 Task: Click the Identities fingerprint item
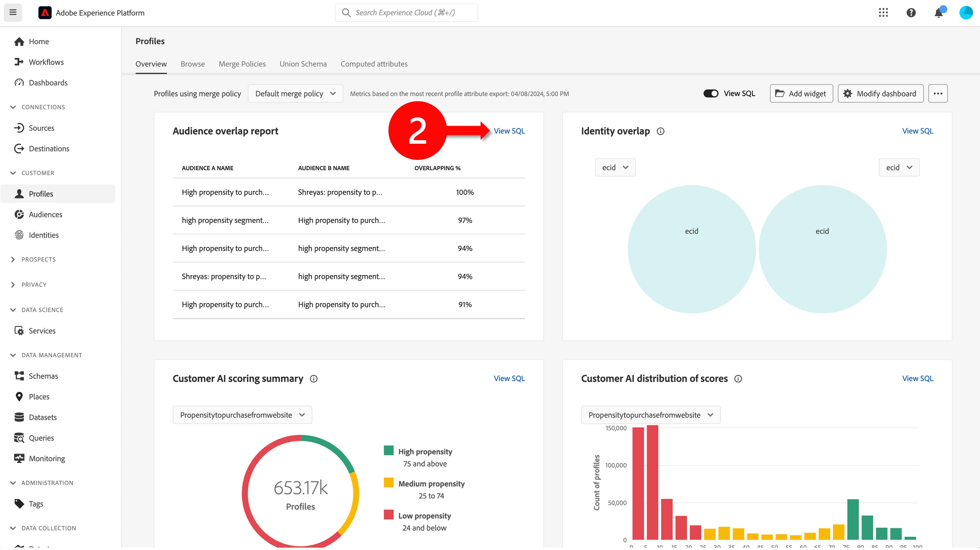coord(44,235)
